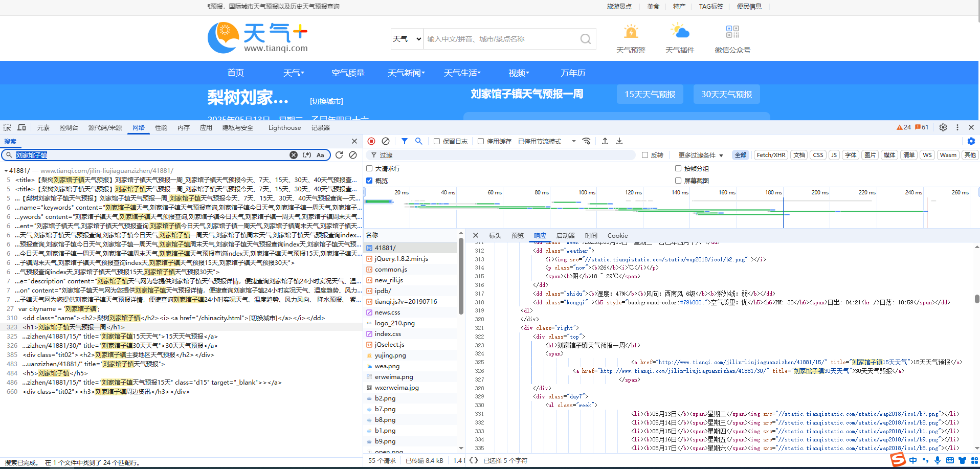Open the throttling mode 已停用节流模式 dropdown

pos(547,141)
